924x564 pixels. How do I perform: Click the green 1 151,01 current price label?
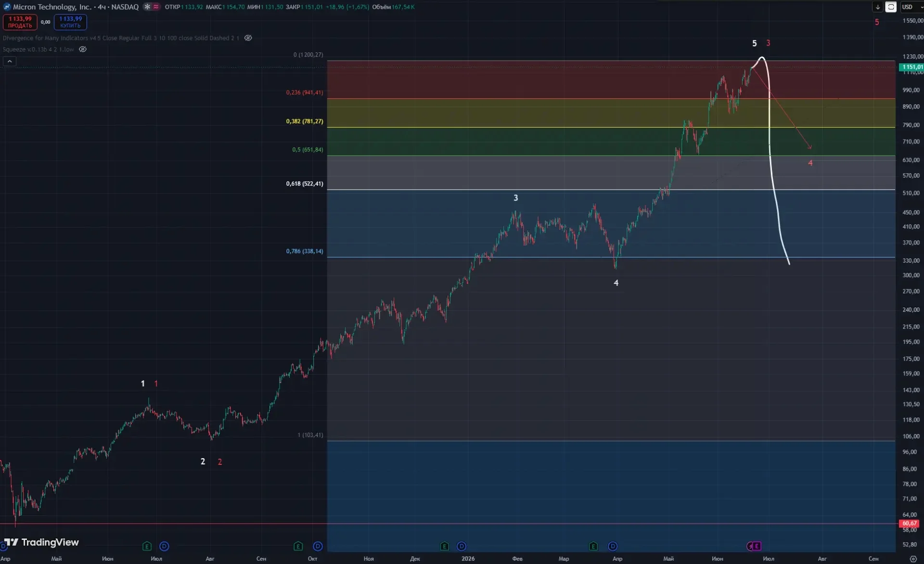[x=911, y=67]
